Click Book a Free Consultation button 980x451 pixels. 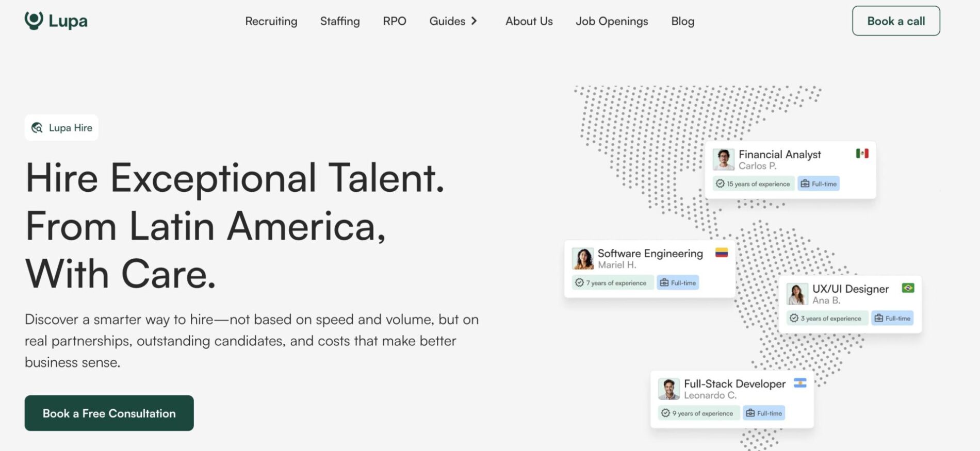[109, 413]
